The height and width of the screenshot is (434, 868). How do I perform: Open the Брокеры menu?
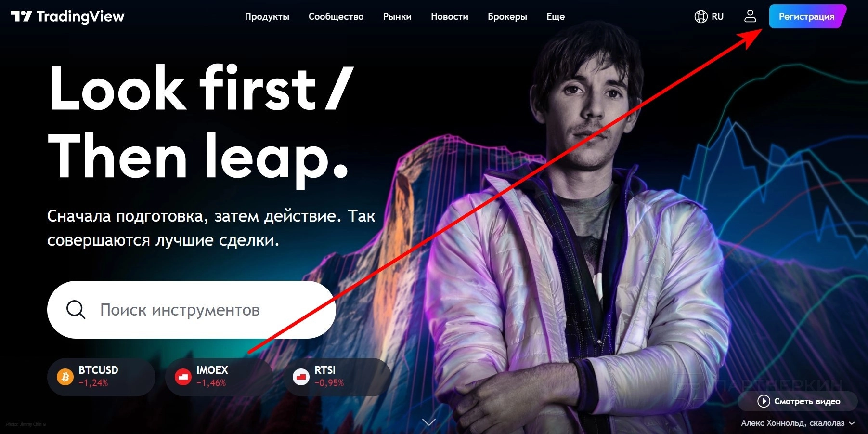coord(507,16)
